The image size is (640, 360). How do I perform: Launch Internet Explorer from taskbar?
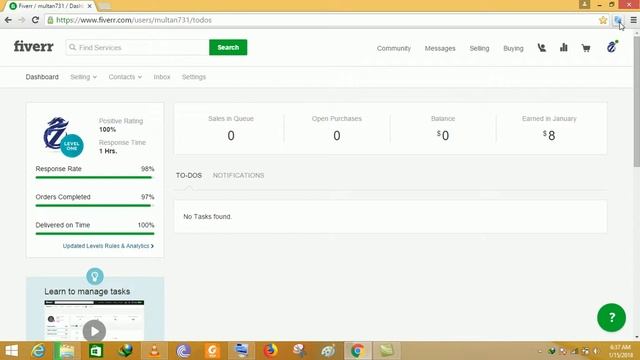pos(38,351)
